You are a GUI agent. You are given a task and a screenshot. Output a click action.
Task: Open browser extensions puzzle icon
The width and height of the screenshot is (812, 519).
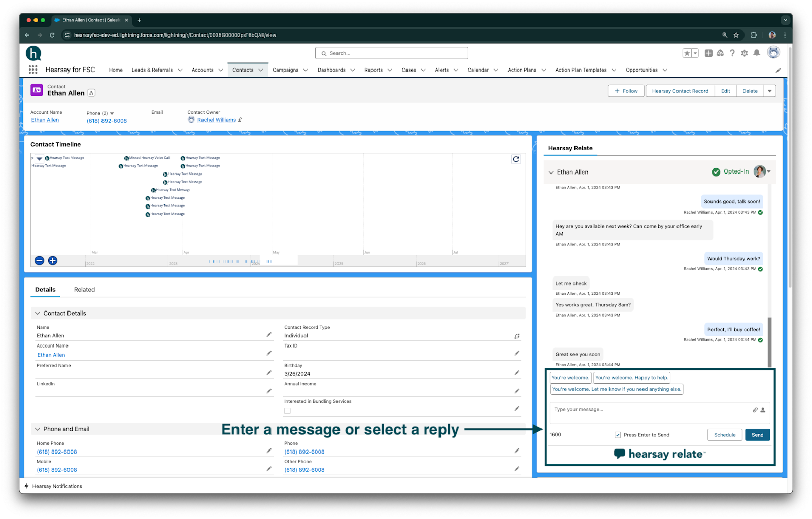[754, 35]
